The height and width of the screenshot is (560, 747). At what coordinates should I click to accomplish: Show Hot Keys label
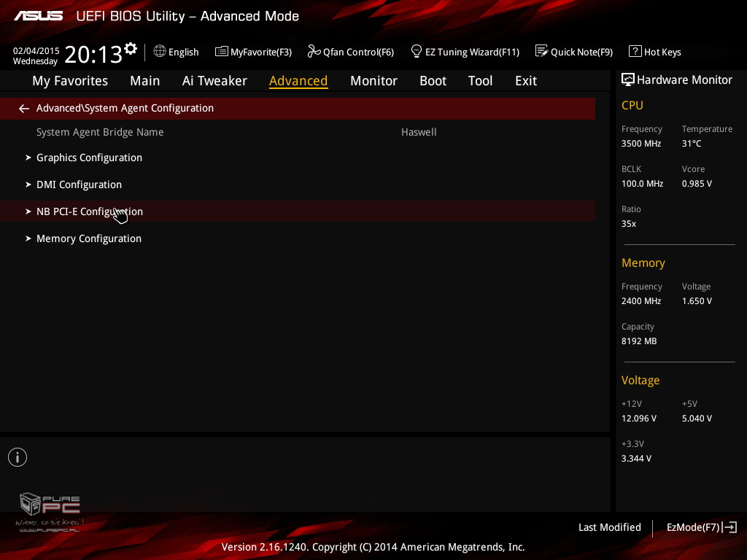[x=662, y=52]
